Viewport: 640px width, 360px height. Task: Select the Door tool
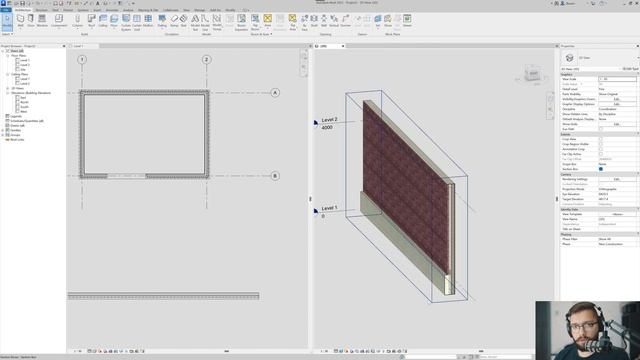point(31,21)
